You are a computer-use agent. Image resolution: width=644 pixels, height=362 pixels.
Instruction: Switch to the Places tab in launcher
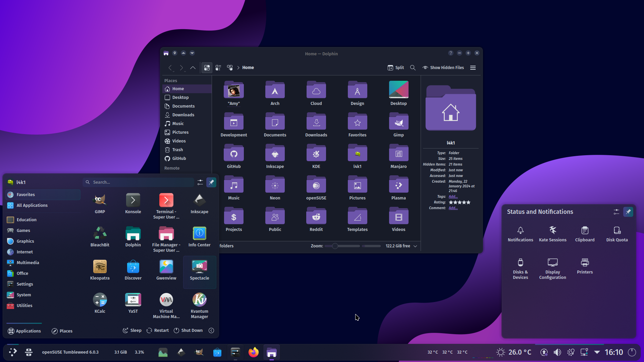62,331
